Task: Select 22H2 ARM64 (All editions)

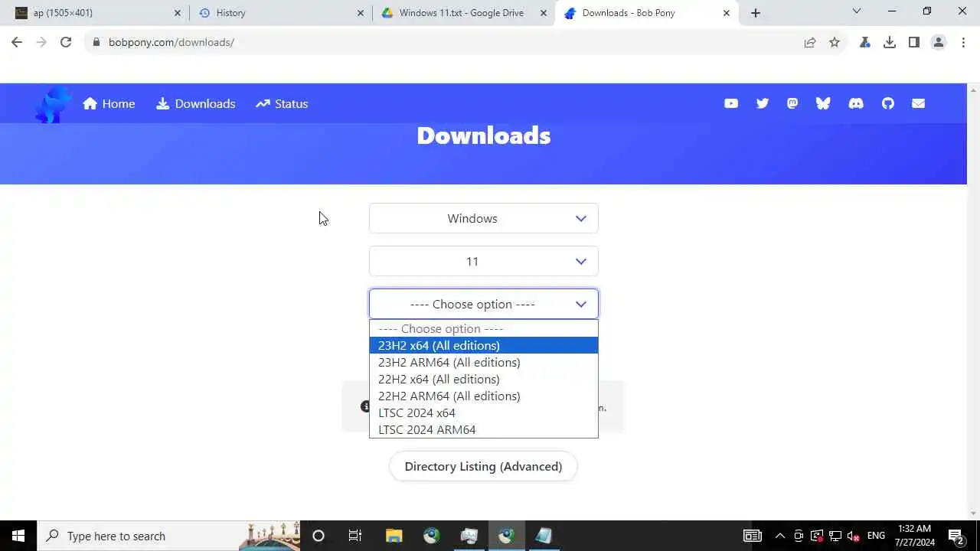Action: pos(483,396)
